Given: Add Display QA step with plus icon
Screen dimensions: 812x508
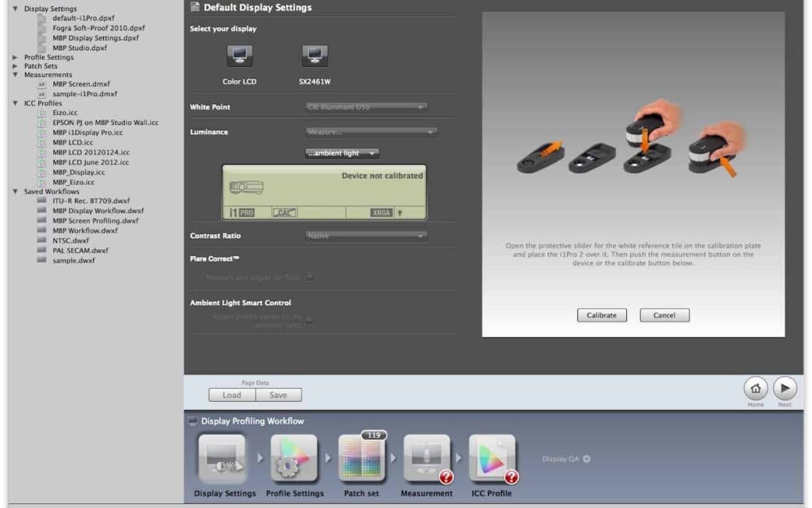Looking at the screenshot, I should pos(586,459).
